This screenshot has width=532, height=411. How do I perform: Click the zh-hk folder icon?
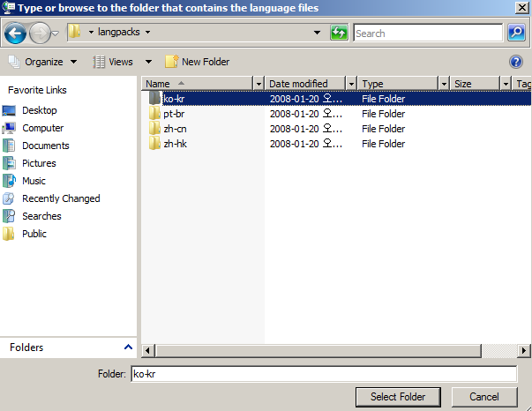[154, 143]
